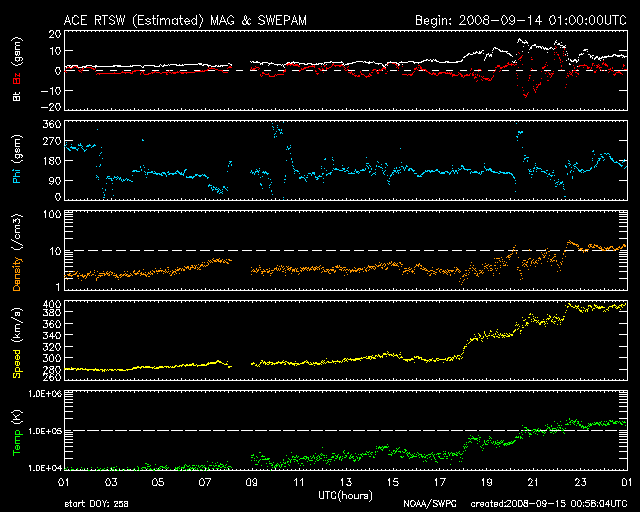Image resolution: width=640 pixels, height=512 pixels.
Task: Click the 400 tick on the Speed axis
Action: [x=51, y=304]
